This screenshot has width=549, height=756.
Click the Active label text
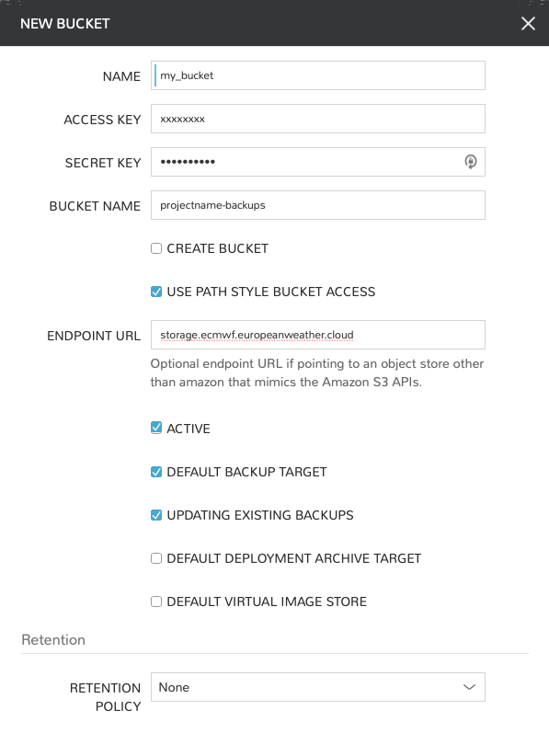pos(189,429)
